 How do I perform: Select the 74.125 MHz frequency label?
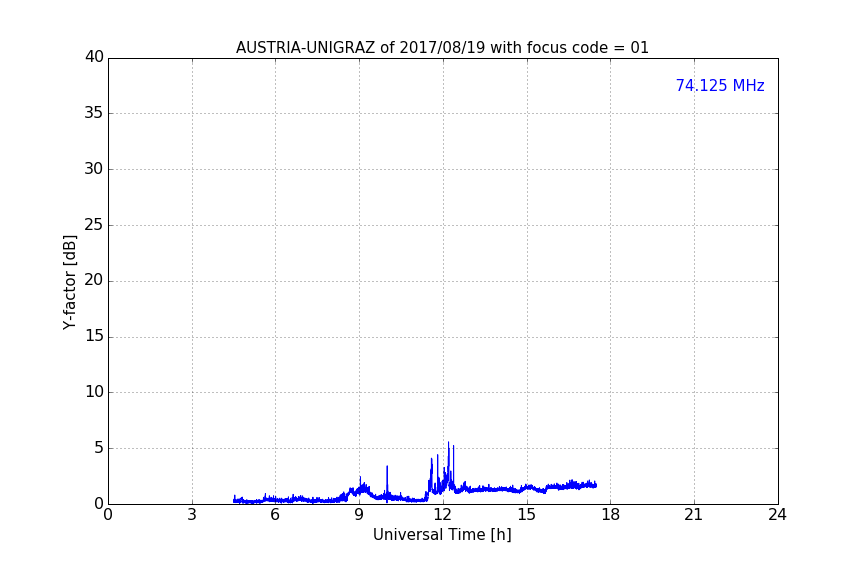720,86
